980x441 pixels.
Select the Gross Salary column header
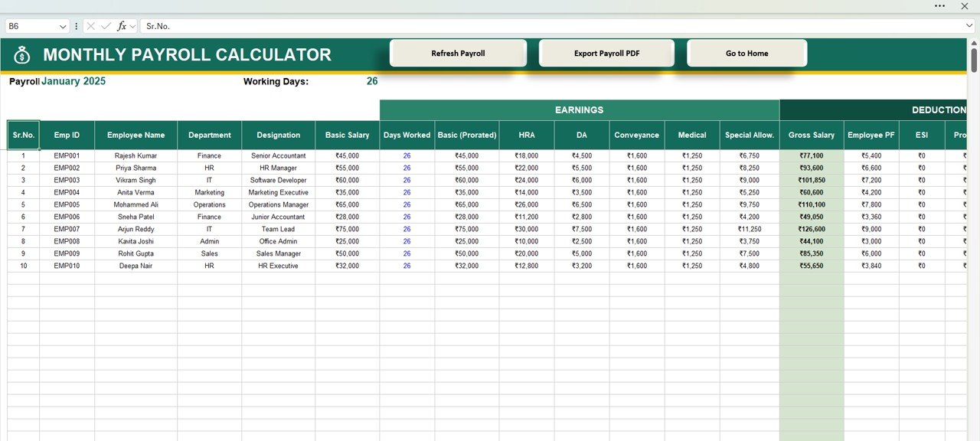point(811,136)
